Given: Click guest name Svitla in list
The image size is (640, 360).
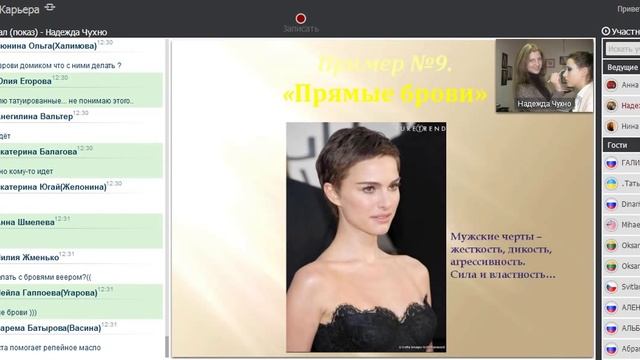Looking at the screenshot, I should pyautogui.click(x=631, y=287).
